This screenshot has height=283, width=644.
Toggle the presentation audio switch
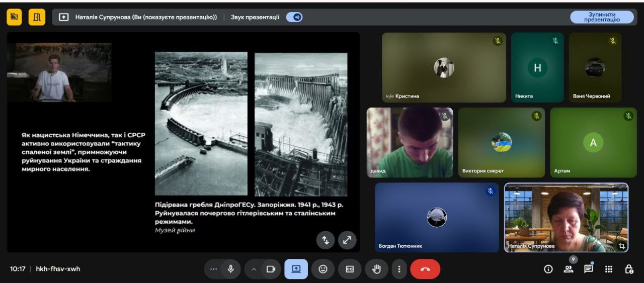point(294,17)
